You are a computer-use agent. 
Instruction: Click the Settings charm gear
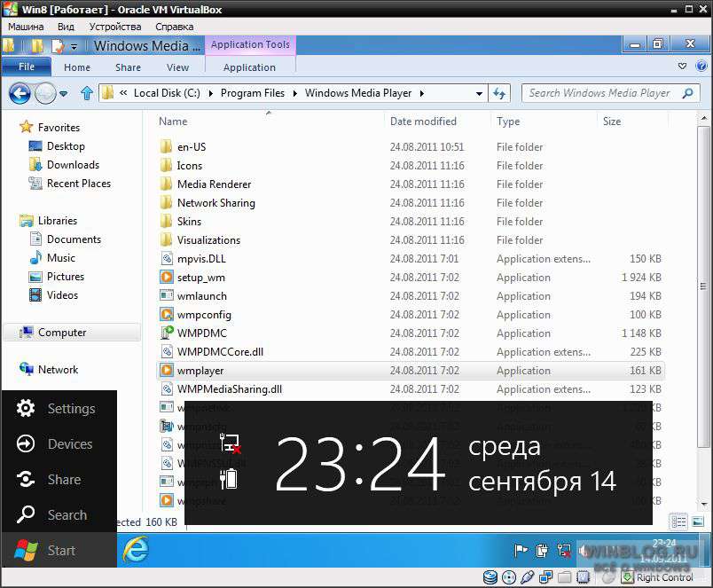coord(26,408)
